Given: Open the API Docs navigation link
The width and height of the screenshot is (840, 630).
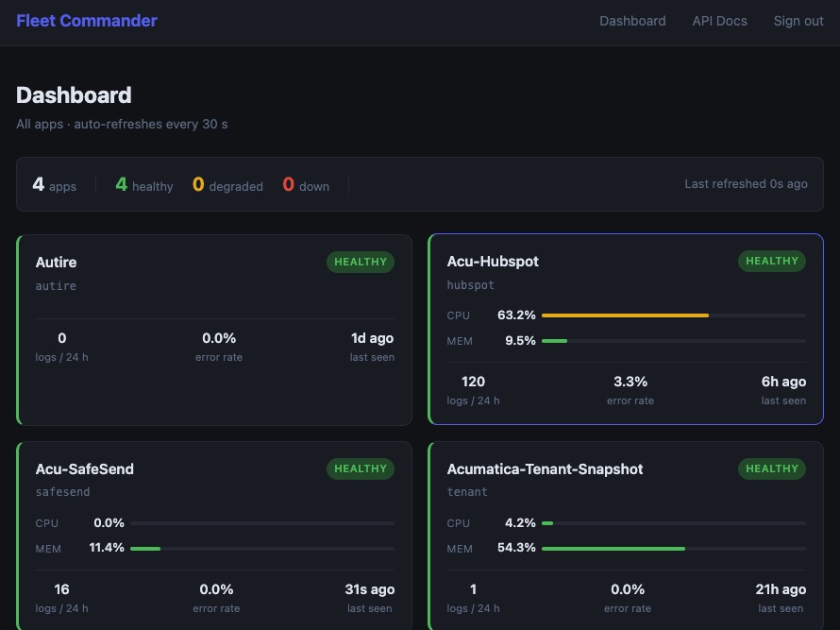Looking at the screenshot, I should point(719,21).
